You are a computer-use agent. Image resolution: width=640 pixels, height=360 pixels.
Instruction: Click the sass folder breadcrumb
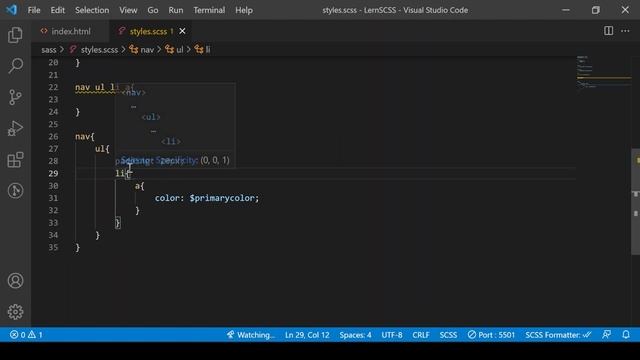(49, 49)
